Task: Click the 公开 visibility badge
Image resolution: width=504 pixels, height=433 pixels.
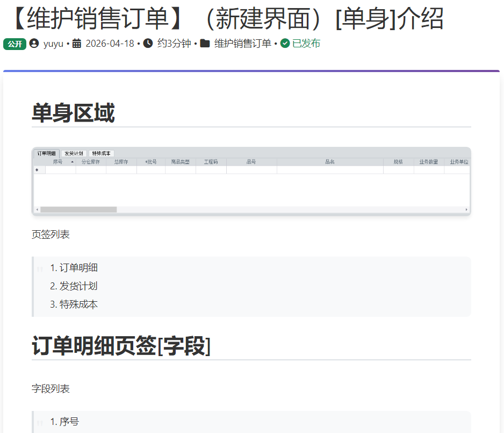Action: click(x=15, y=44)
